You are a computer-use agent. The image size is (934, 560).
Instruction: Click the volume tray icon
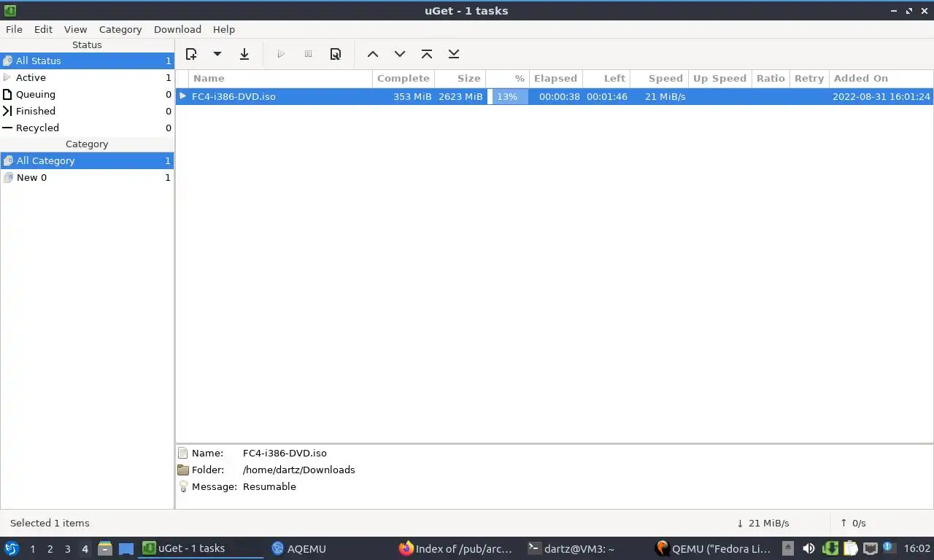[x=809, y=548]
